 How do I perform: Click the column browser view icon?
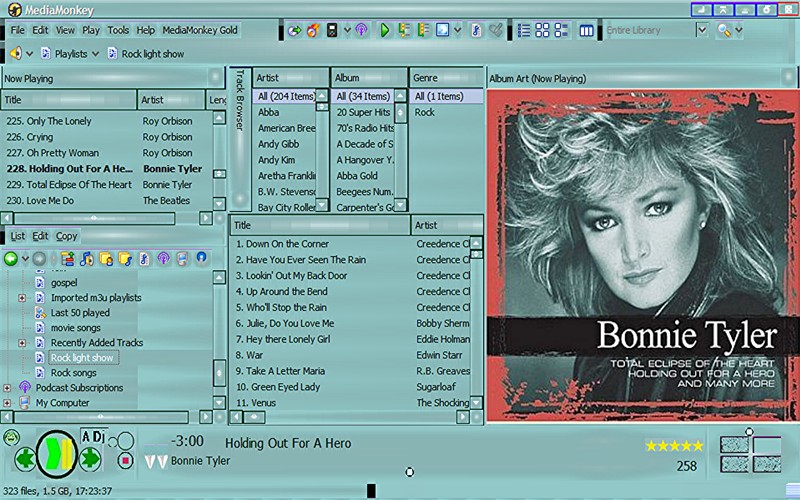pyautogui.click(x=586, y=31)
